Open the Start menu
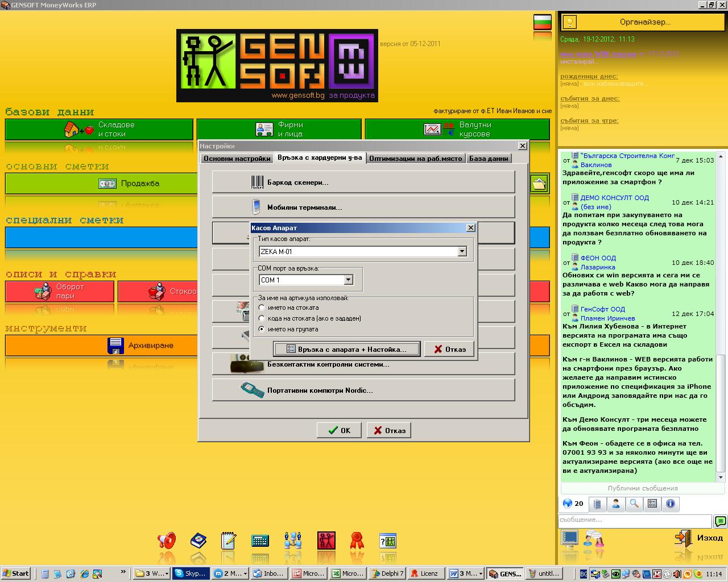Image resolution: width=728 pixels, height=582 pixels. (x=16, y=573)
